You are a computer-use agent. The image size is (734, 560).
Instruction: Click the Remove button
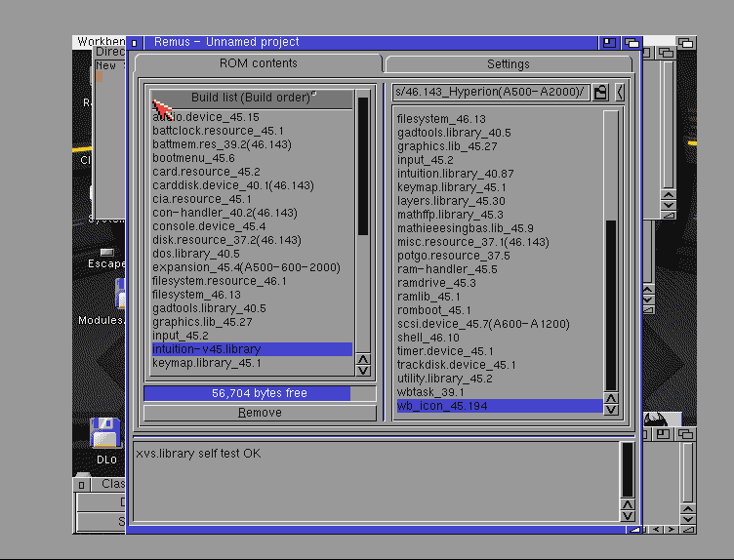260,413
